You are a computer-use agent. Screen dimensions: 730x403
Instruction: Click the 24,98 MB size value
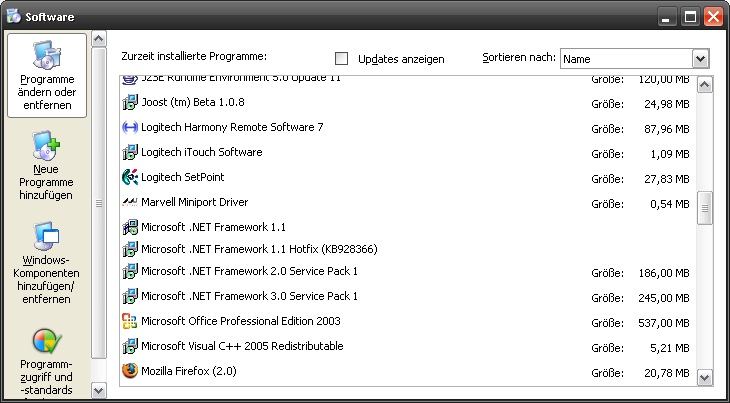[x=667, y=104]
